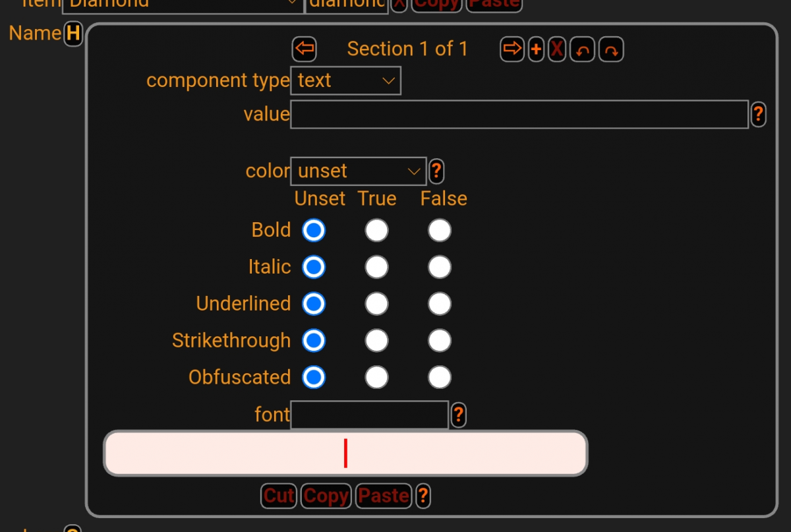Expand the color unset dropdown
The image size is (791, 532).
pos(358,171)
